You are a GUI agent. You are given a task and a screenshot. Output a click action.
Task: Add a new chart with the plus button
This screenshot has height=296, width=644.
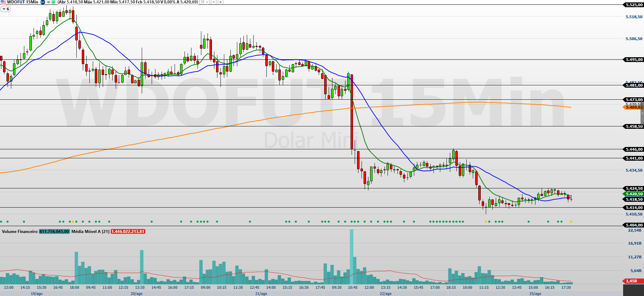[220, 2]
